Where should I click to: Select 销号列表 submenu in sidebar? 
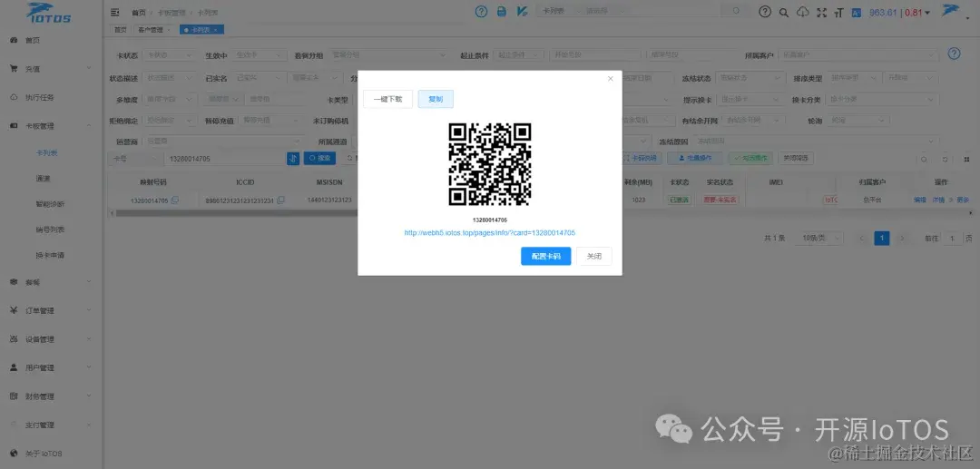tap(50, 230)
